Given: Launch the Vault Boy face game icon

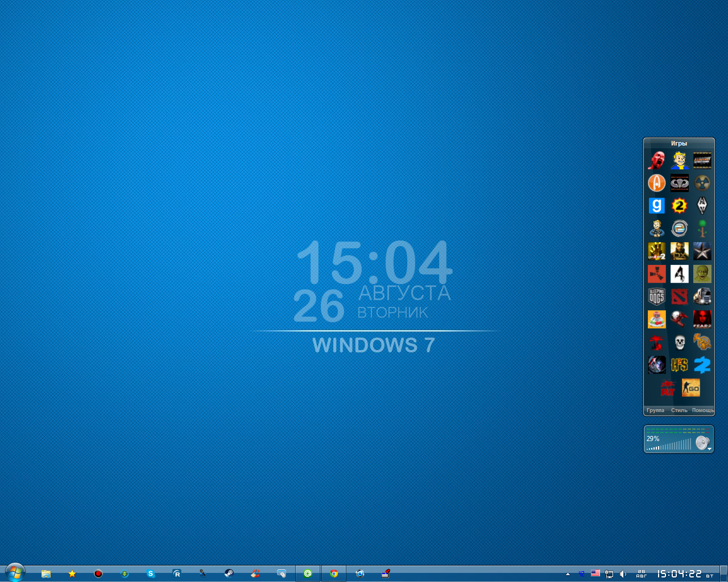Looking at the screenshot, I should click(x=679, y=160).
